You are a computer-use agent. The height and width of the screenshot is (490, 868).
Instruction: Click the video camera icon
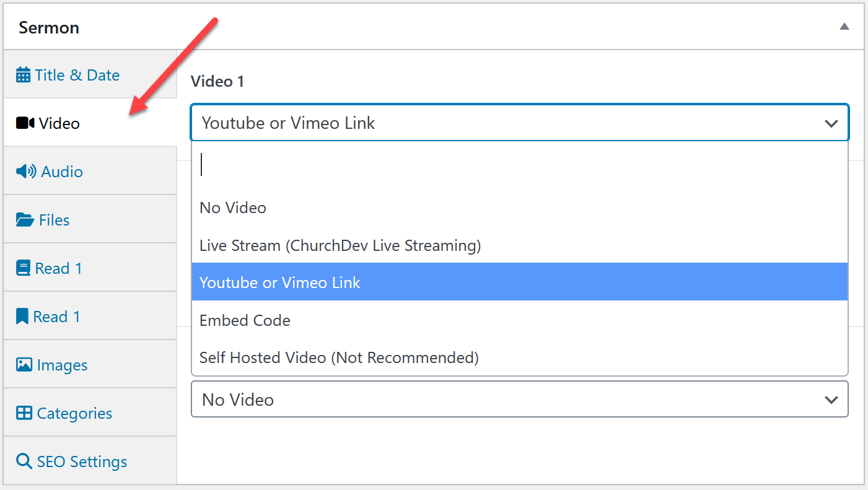click(x=25, y=123)
